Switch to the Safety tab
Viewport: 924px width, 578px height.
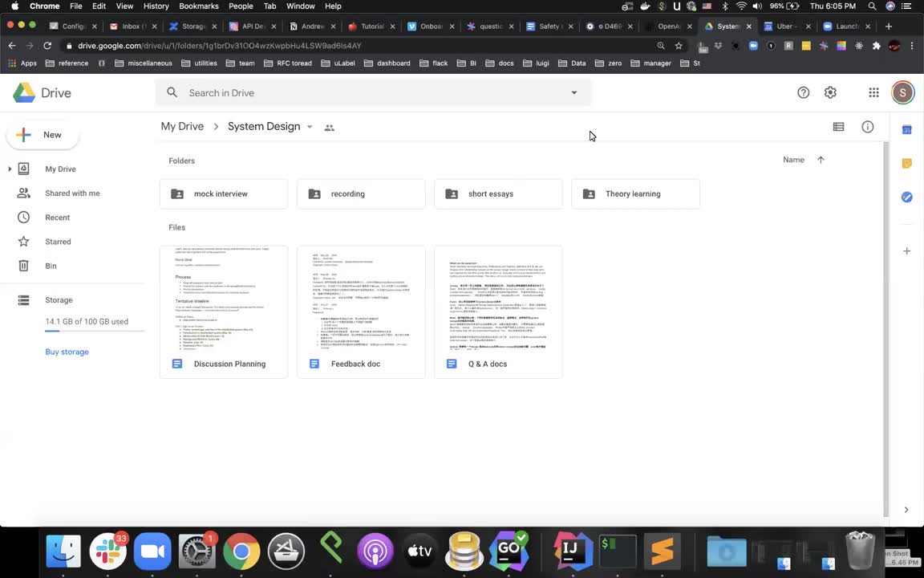548,26
